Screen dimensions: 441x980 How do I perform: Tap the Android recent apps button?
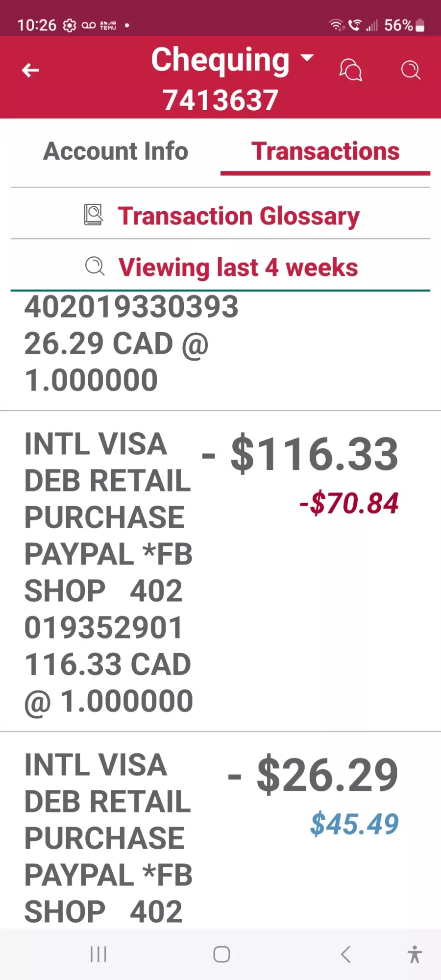click(98, 954)
